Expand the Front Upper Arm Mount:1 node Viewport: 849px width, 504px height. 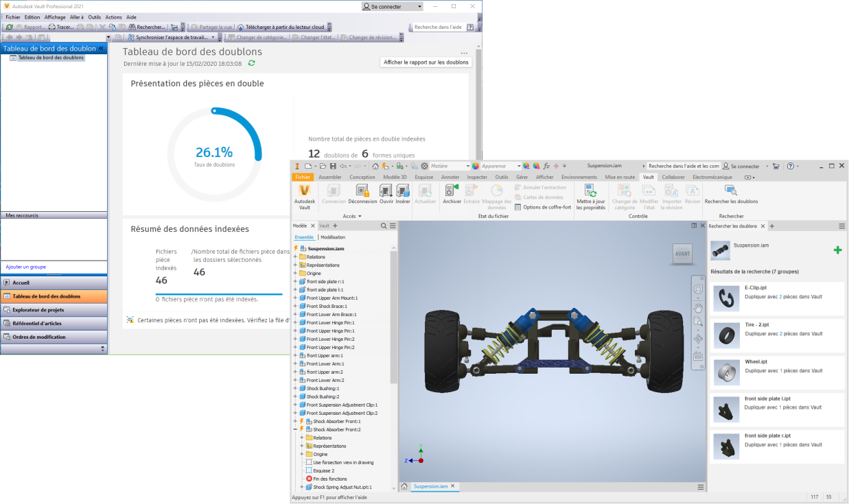point(295,298)
